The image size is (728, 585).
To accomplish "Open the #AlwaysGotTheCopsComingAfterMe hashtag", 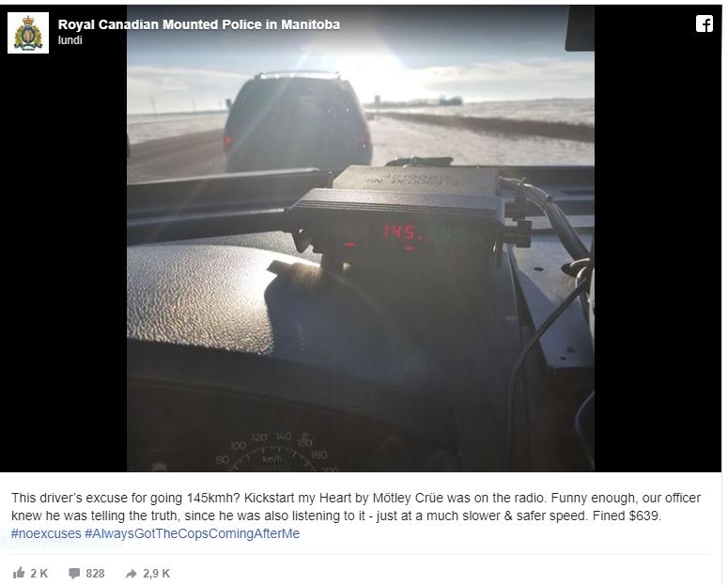I will (x=192, y=533).
